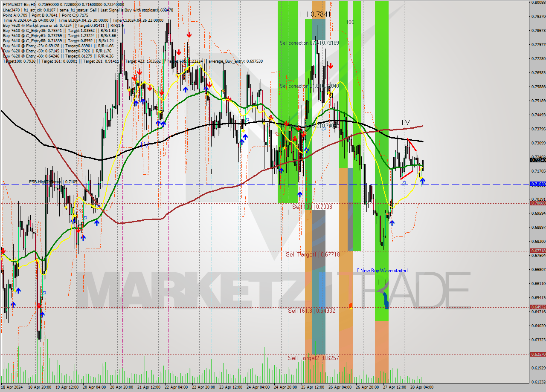Viewport: 546px width, 392px height.
Task: Click the 0.66807 price axis label
Action: (538, 269)
